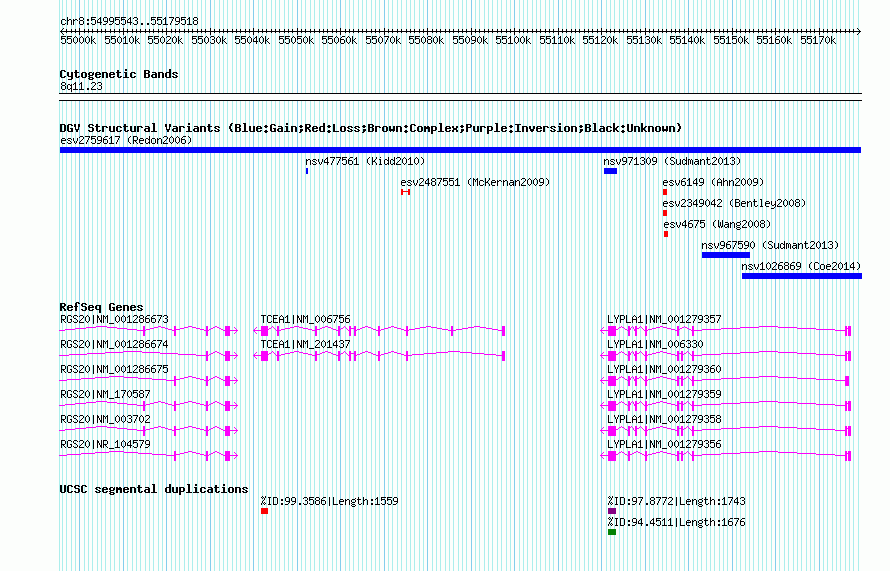Click the red esv6149 loss marker
The height and width of the screenshot is (571, 890).
pos(665,192)
